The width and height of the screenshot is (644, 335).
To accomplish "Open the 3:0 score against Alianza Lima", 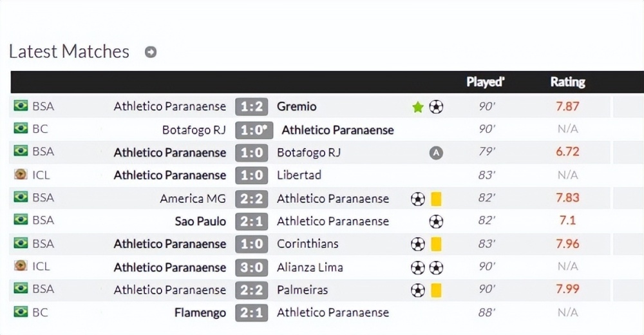I will pos(251,267).
